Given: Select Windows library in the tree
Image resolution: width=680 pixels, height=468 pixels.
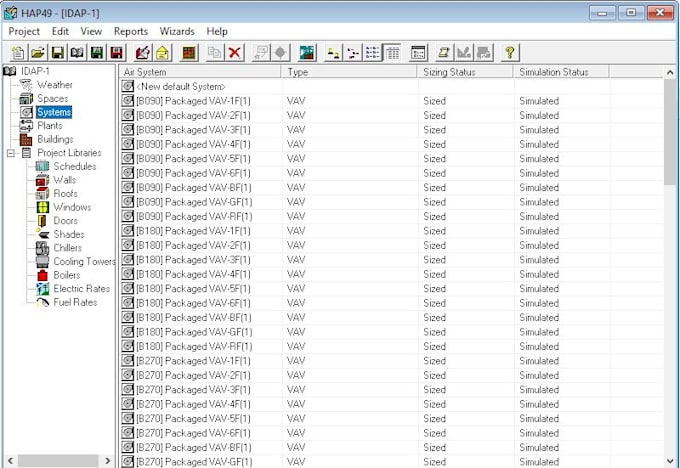Looking at the screenshot, I should [72, 207].
